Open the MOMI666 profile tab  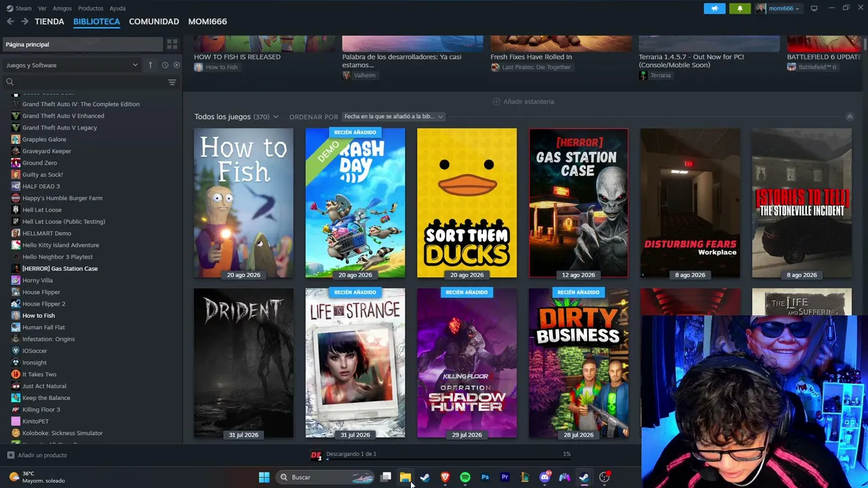tap(208, 22)
